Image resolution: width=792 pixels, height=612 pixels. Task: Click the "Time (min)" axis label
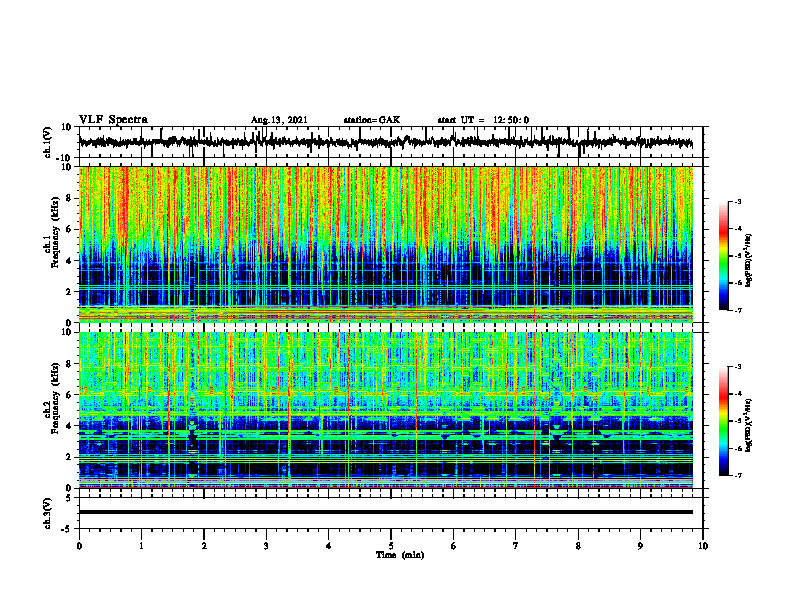[x=400, y=555]
